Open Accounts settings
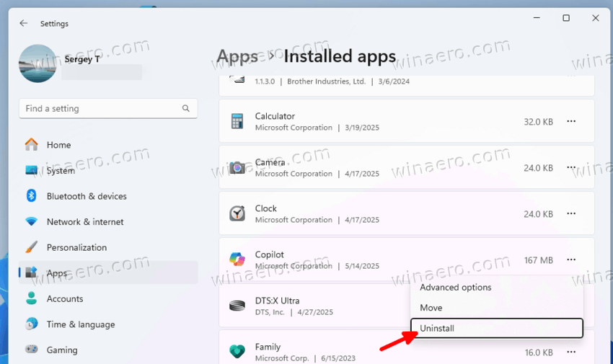The width and height of the screenshot is (613, 364). [x=108, y=299]
